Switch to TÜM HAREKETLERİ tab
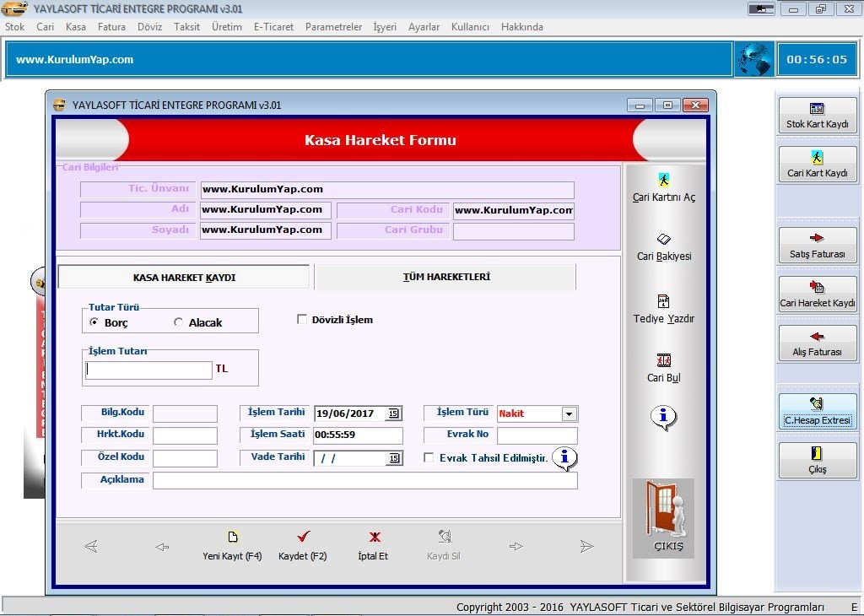Image resolution: width=864 pixels, height=616 pixels. point(445,277)
